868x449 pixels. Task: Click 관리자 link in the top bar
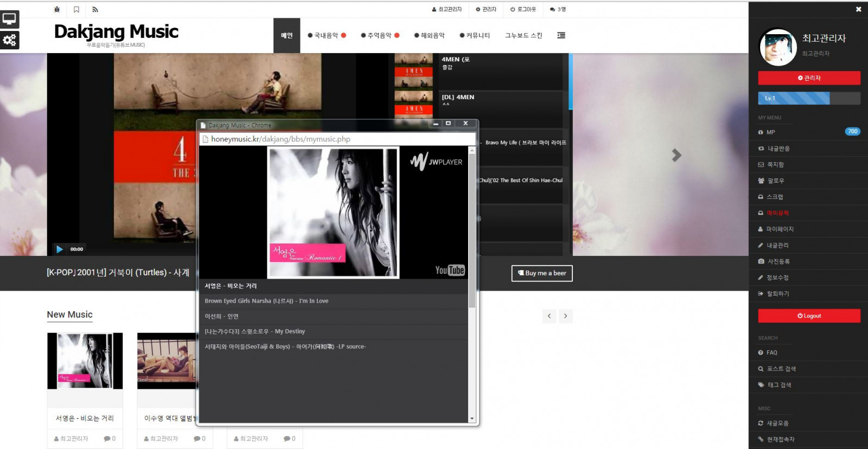486,9
